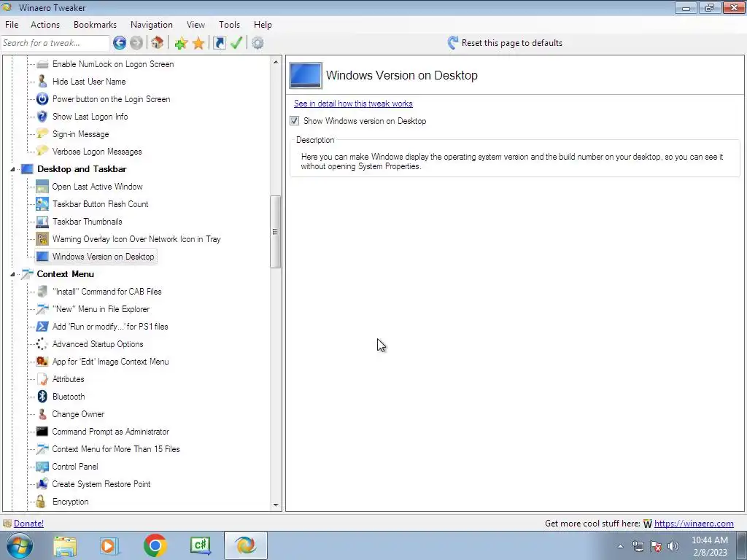This screenshot has height=560, width=747.
Task: Click the Show Last Logon Info icon
Action: (x=42, y=117)
